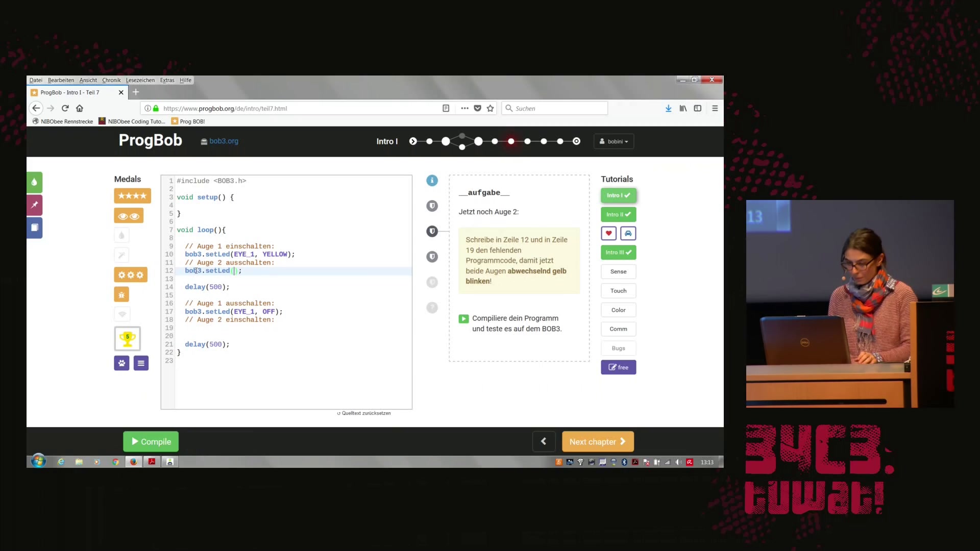Image resolution: width=980 pixels, height=551 pixels.
Task: Open NIBObee Rennstrecke bookmark
Action: tap(63, 121)
